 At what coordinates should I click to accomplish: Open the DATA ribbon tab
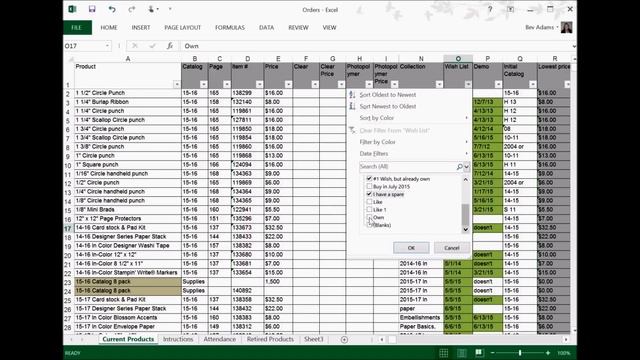(267, 27)
